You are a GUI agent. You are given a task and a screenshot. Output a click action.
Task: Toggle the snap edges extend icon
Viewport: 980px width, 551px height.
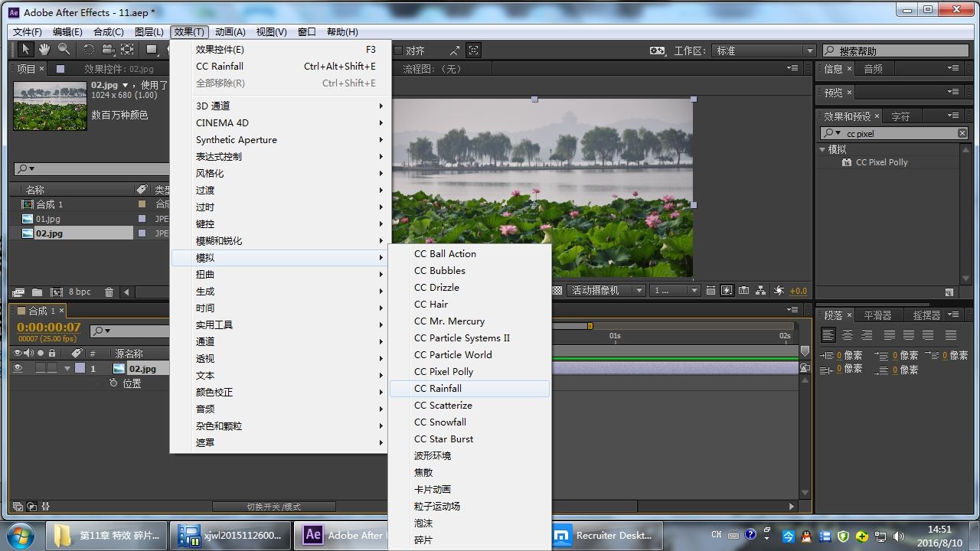[x=455, y=51]
